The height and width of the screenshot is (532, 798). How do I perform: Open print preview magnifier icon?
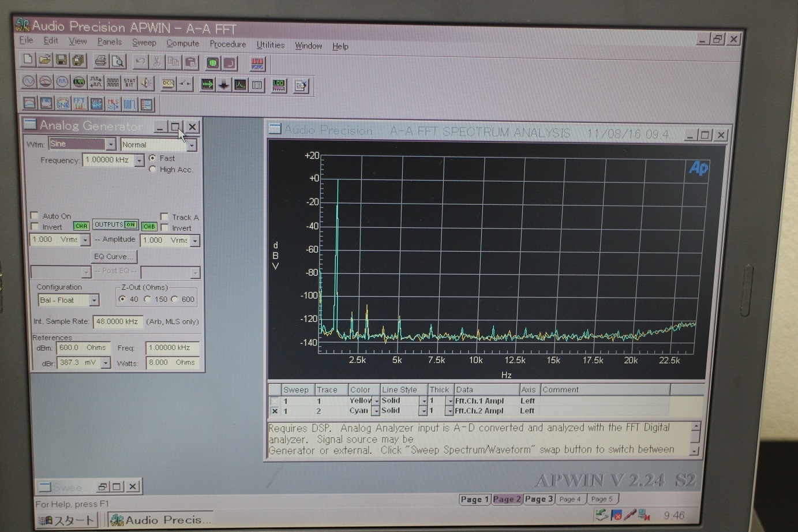click(x=118, y=61)
